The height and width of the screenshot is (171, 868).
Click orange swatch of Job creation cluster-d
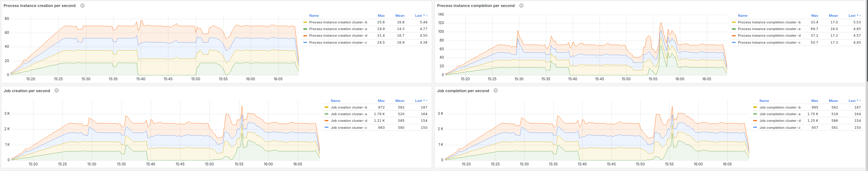(327, 121)
